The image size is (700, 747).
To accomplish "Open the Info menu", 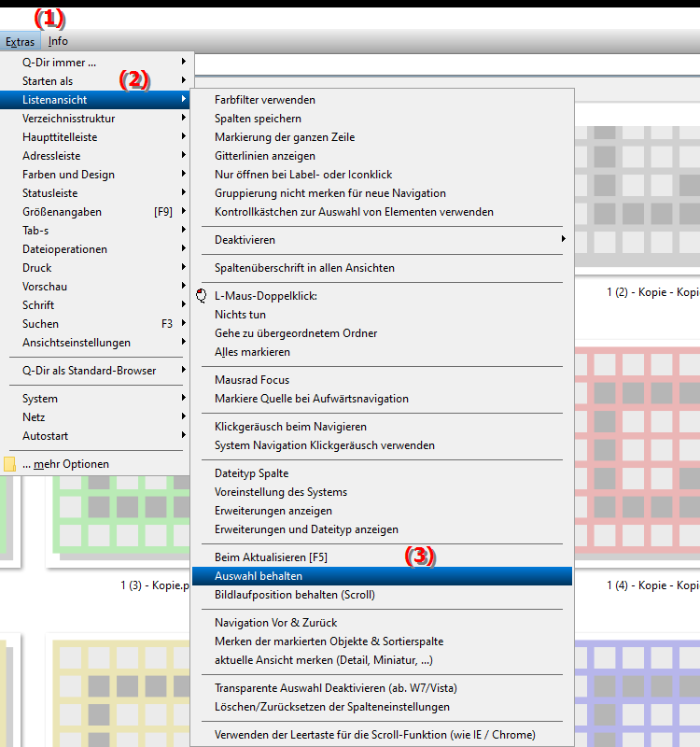I will [x=58, y=41].
